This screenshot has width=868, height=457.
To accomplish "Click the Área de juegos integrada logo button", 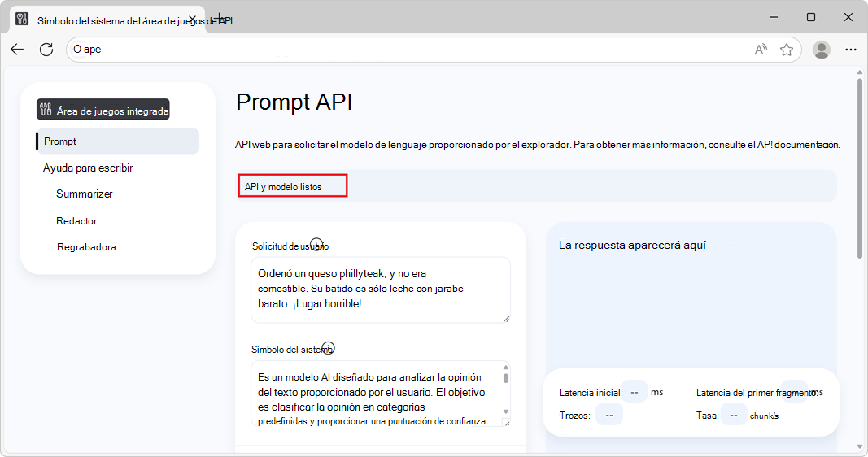I will tap(103, 110).
